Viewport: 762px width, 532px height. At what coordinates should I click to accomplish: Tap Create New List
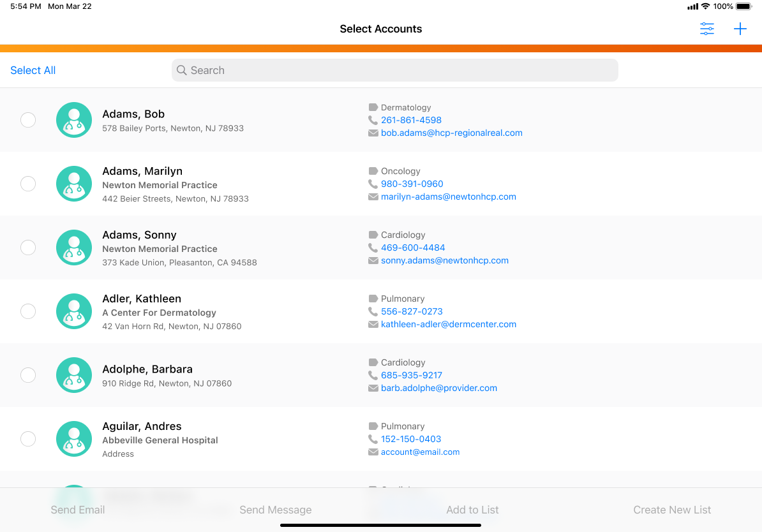pyautogui.click(x=672, y=510)
